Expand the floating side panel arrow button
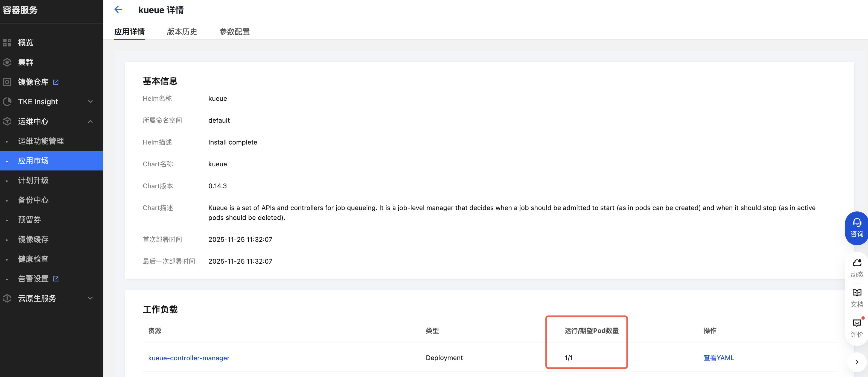This screenshot has height=377, width=868. pos(857,362)
